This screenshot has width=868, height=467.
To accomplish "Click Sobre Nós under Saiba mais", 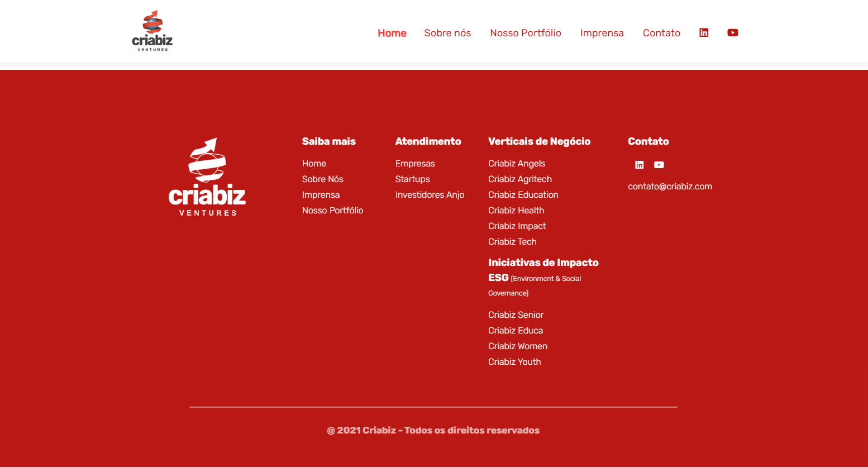I will pos(322,179).
